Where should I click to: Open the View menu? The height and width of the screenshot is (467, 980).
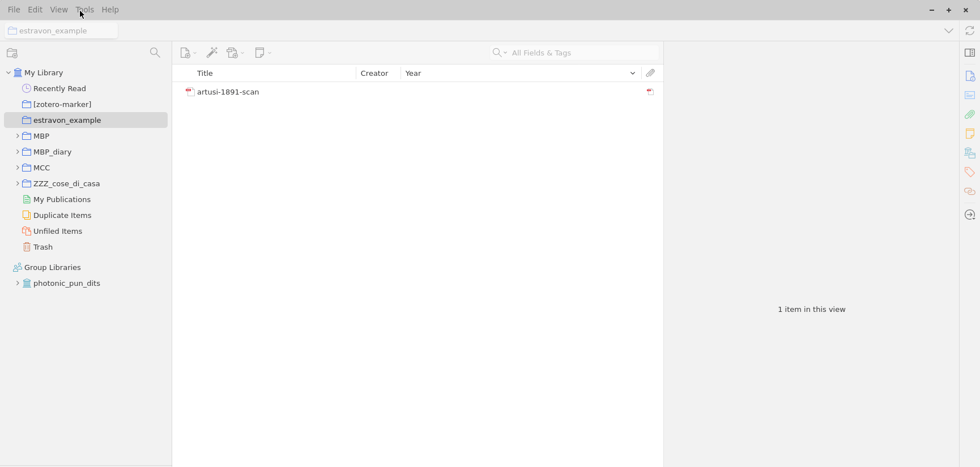(59, 10)
